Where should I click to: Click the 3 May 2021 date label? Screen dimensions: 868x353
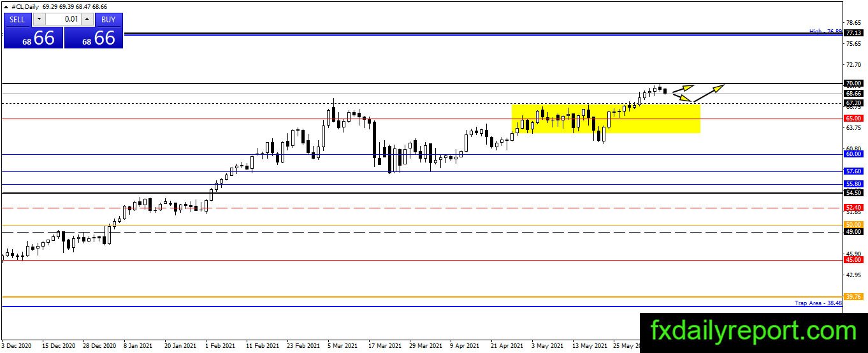pos(547,346)
